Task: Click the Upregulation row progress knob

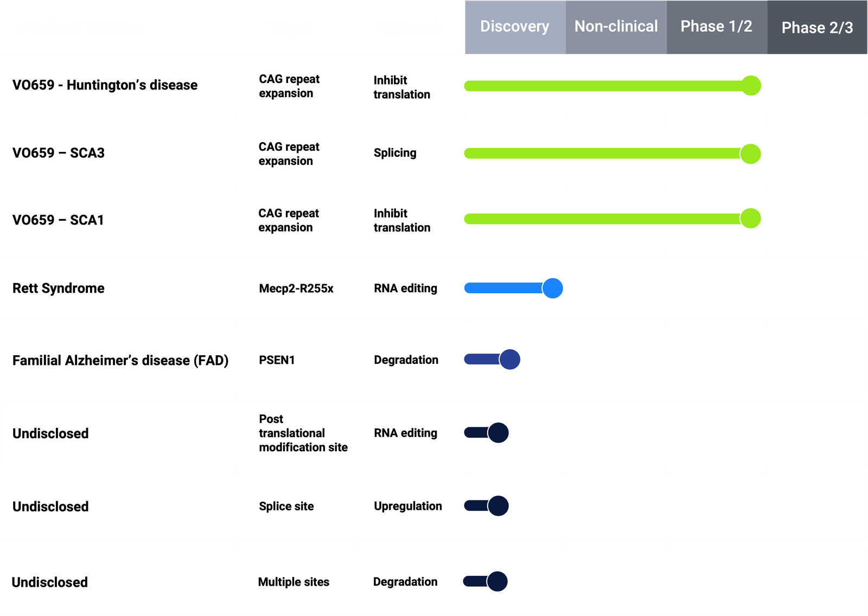Action: coord(498,506)
